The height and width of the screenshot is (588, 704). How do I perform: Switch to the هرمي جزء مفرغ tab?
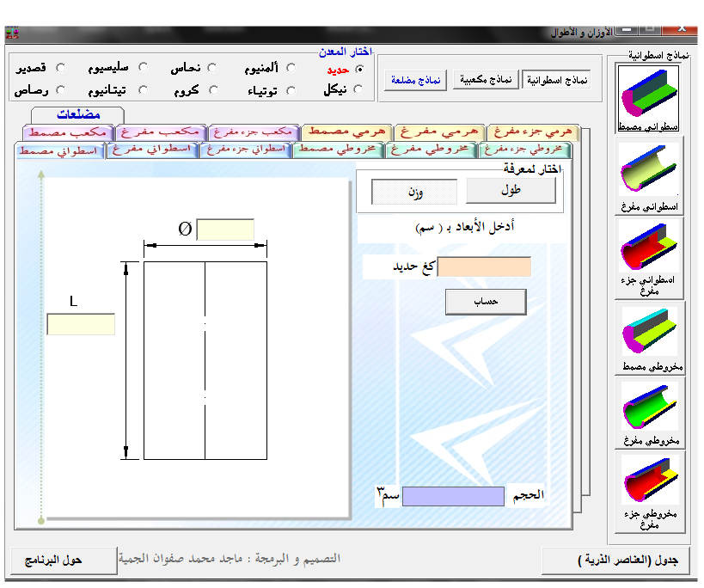tap(534, 132)
